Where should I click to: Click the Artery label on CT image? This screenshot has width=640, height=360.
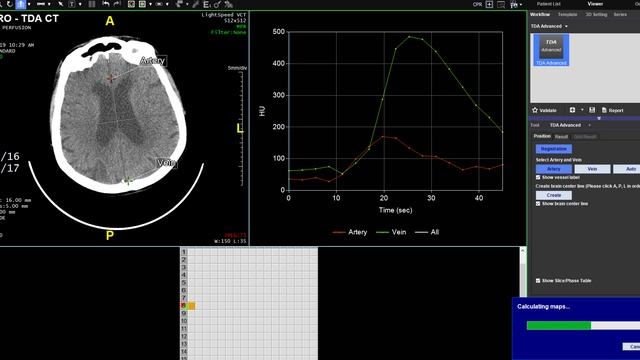(153, 61)
